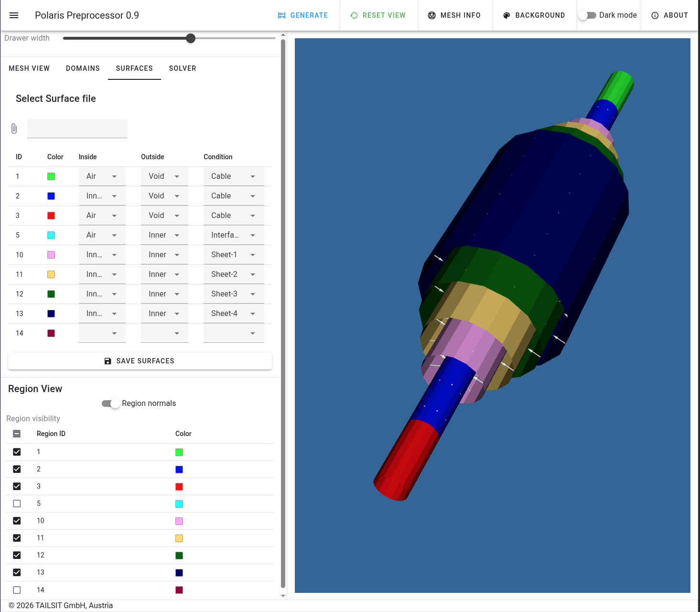This screenshot has height=612, width=700.
Task: Toggle the Region normals switch
Action: [x=111, y=404]
